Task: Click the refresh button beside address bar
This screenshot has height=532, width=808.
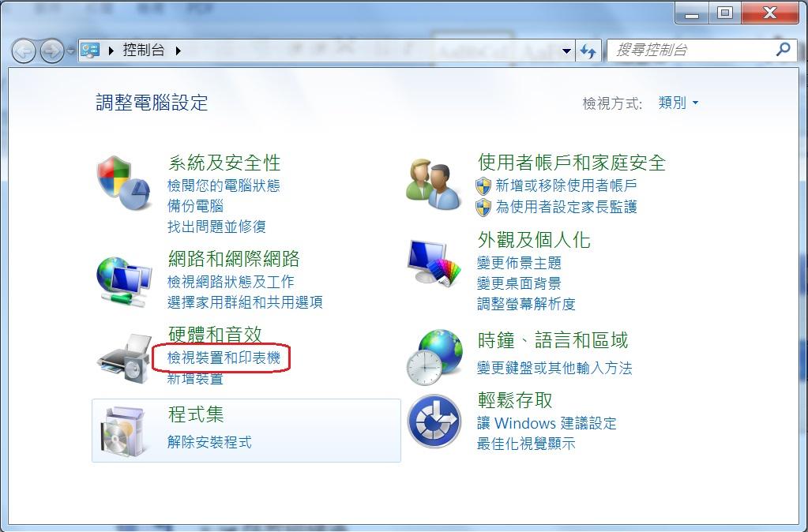Action: pos(588,51)
